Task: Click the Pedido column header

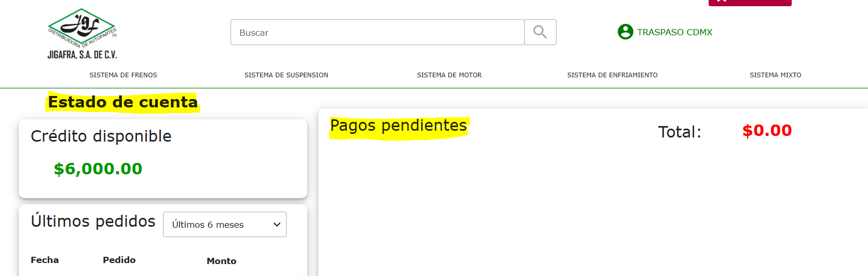Action: click(119, 260)
